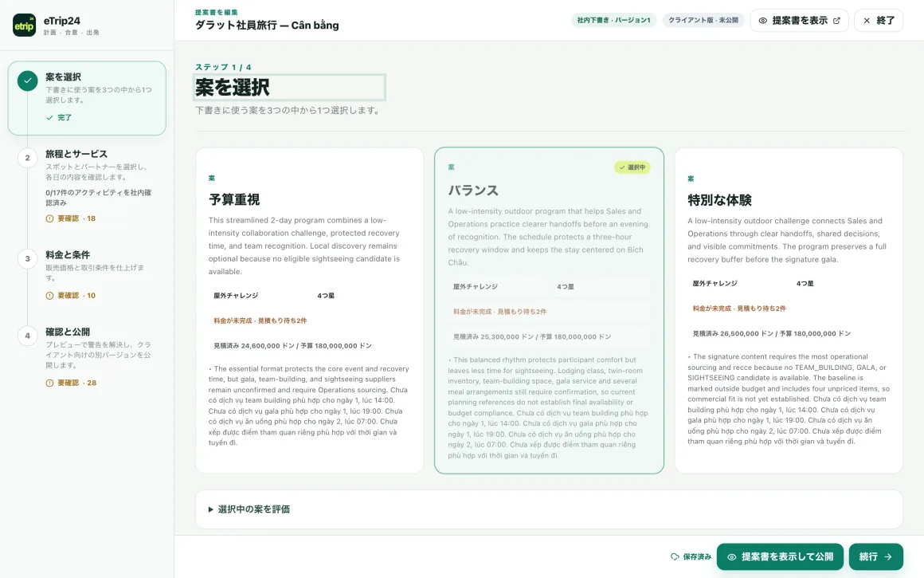Screen dimensions: 924x578
Task: Click the 続行 button
Action: click(875, 556)
